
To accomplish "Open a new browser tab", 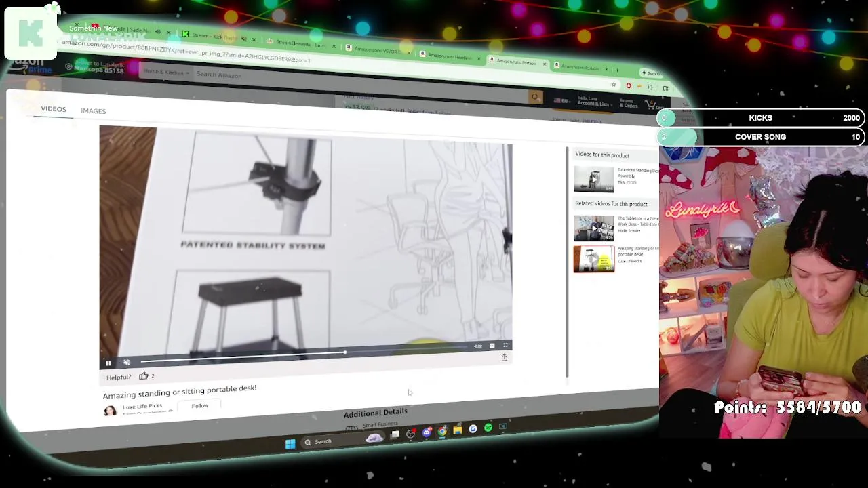I will coord(616,70).
